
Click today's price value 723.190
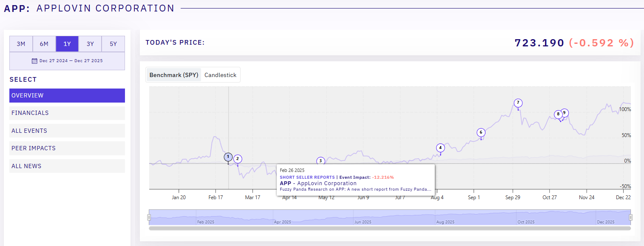[539, 43]
